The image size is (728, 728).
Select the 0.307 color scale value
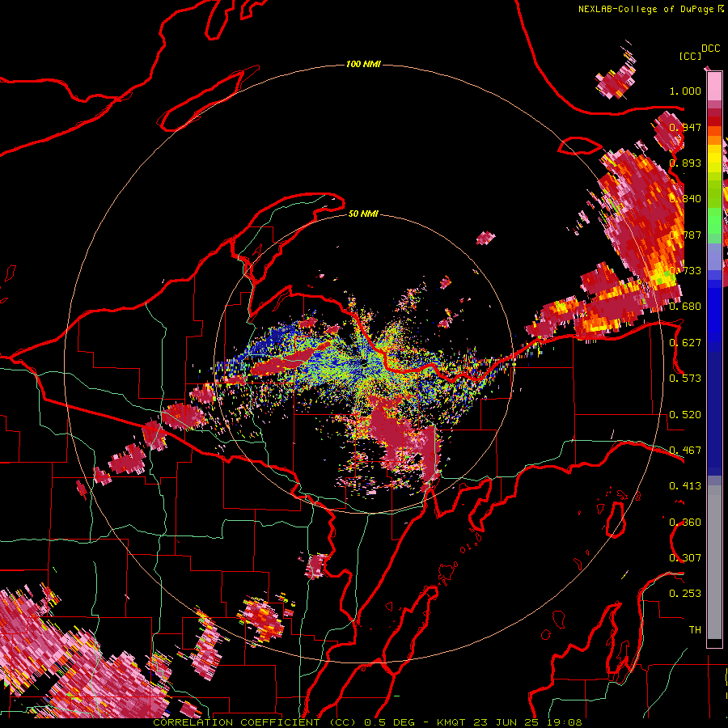pos(685,558)
